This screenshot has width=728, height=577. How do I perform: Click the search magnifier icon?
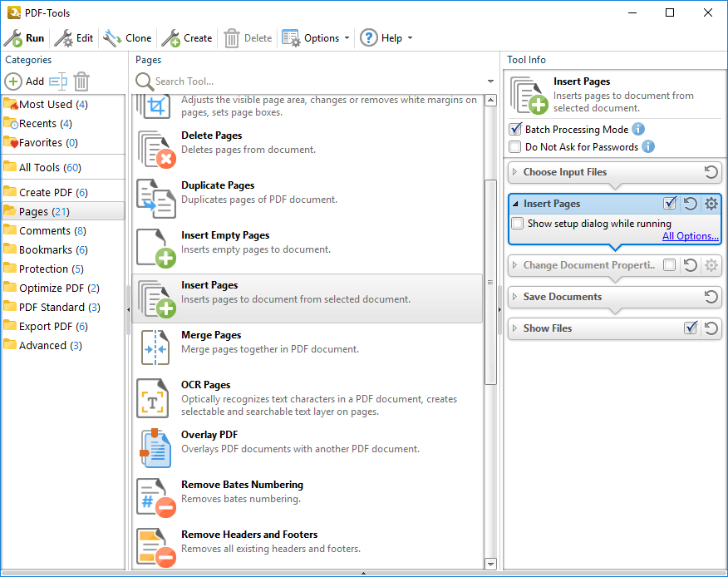click(x=145, y=81)
